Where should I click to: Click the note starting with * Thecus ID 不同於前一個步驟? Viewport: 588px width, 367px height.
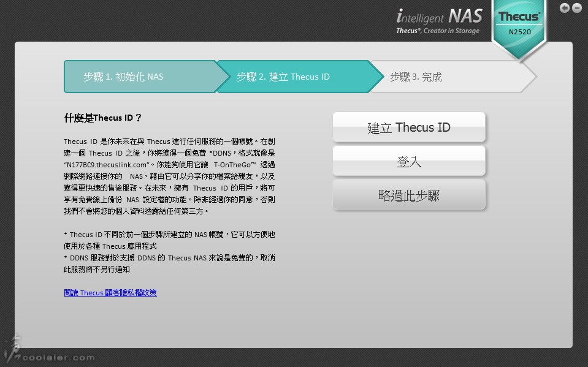point(169,240)
